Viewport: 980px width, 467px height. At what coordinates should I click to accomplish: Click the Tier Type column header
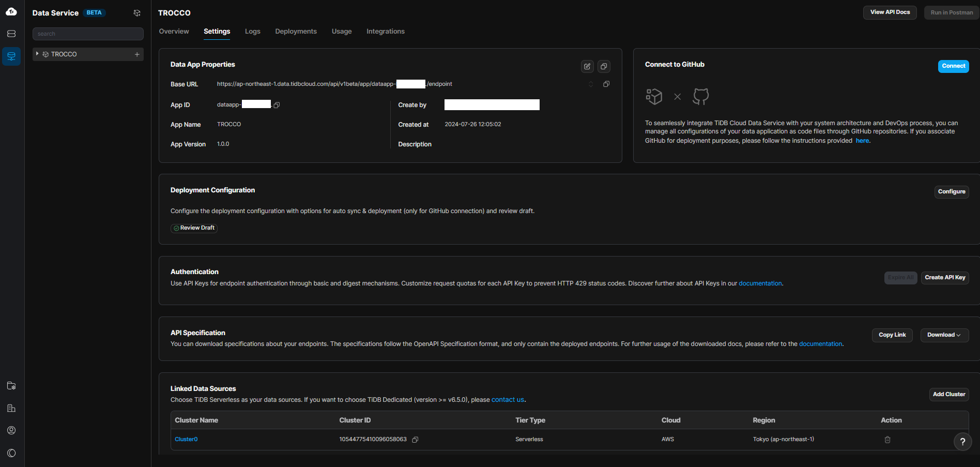530,420
